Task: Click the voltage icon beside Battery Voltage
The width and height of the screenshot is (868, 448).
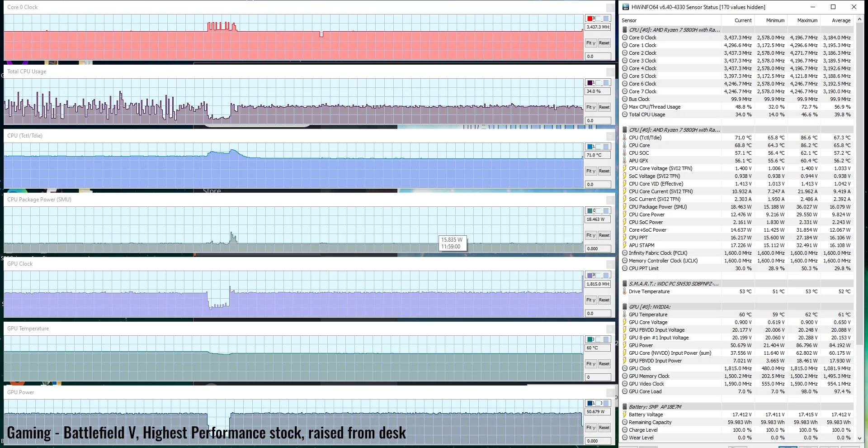Action: [x=624, y=414]
